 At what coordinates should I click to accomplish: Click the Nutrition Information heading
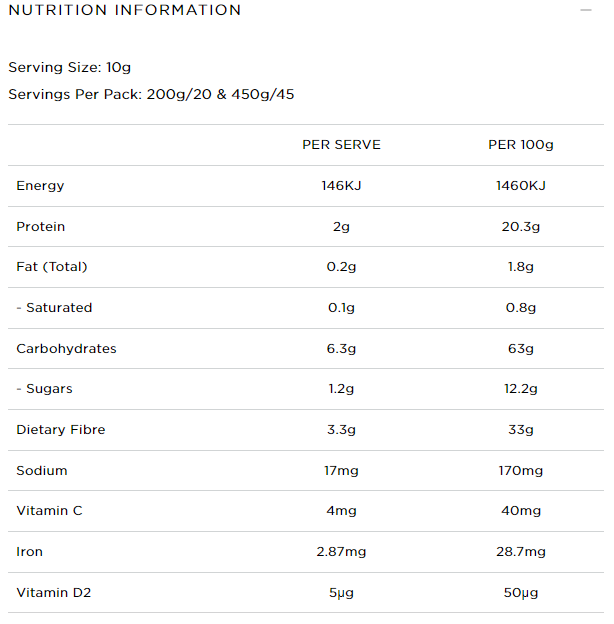[x=125, y=10]
